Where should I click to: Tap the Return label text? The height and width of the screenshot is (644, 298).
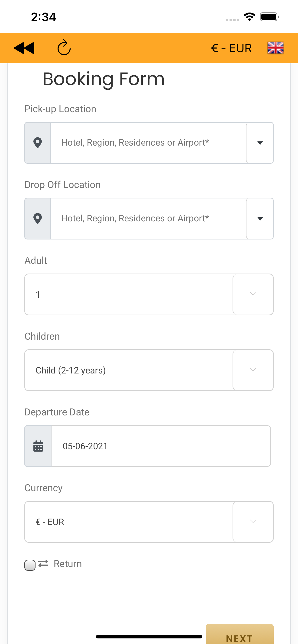click(x=68, y=564)
